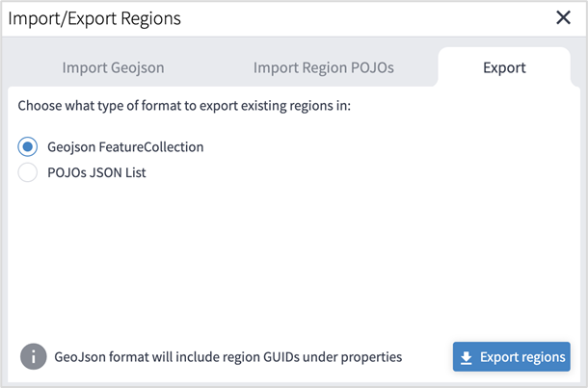The image size is (588, 388).
Task: Click empty area of the Export panel
Action: coord(289,260)
